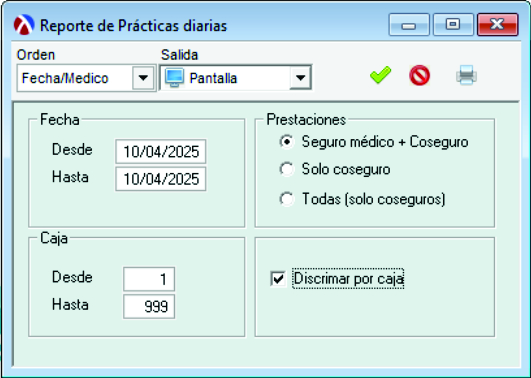Uncheck the Discrimar por caja checkbox
The height and width of the screenshot is (378, 531).
pos(278,279)
